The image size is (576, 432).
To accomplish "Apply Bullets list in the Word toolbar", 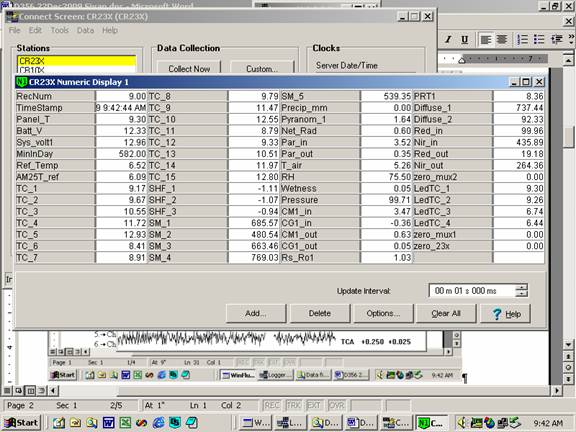I will click(539, 39).
